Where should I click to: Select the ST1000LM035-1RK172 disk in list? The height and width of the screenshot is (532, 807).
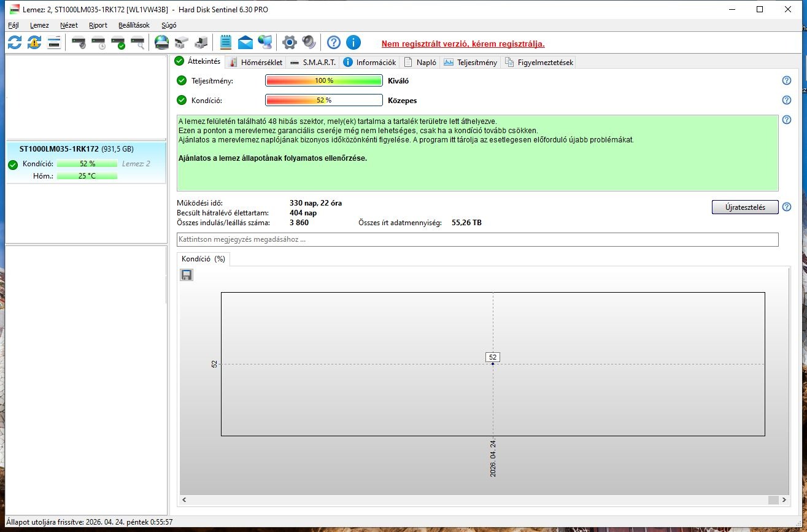85,163
